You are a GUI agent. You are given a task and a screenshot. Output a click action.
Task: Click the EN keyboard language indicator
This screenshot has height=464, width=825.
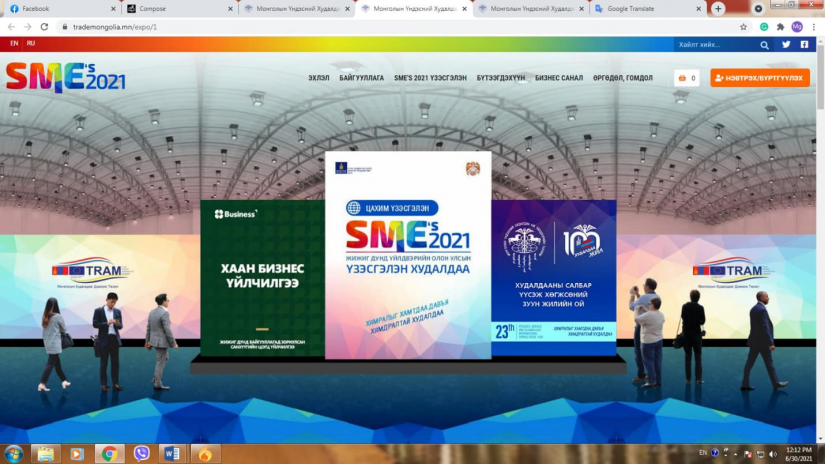703,452
